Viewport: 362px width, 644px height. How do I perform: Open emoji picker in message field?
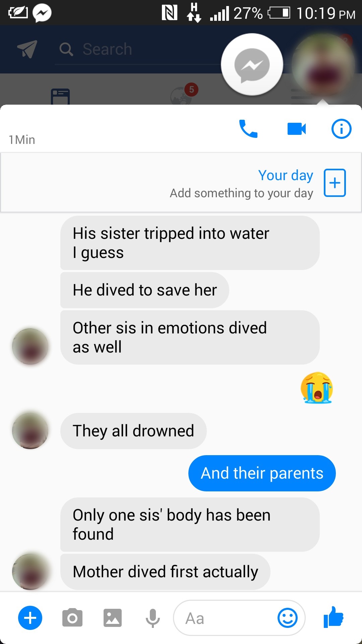[287, 618]
